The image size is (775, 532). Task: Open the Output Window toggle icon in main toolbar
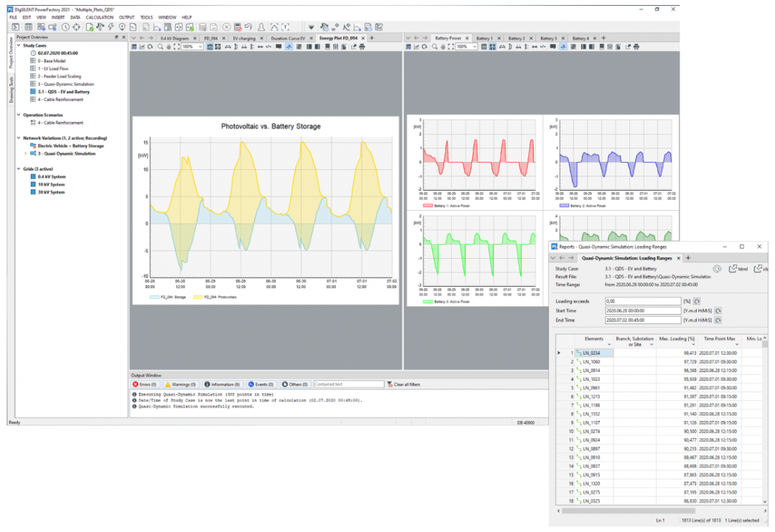point(16,27)
